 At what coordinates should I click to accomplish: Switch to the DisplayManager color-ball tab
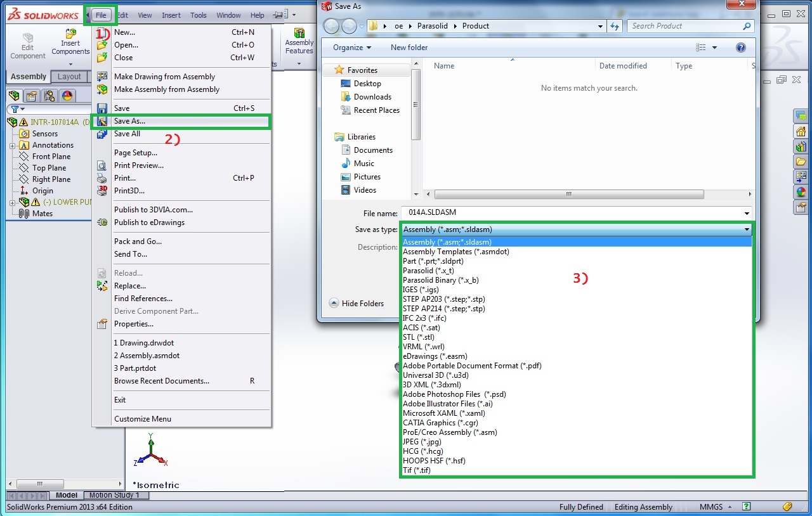67,96
